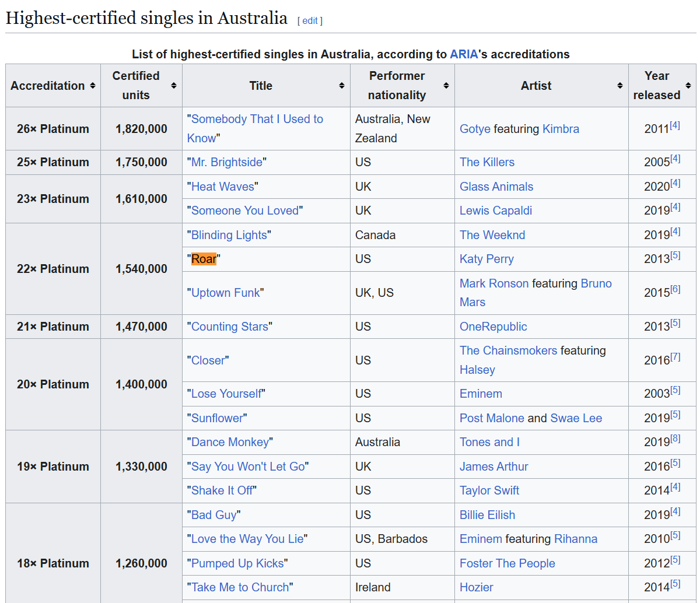Image resolution: width=700 pixels, height=603 pixels.
Task: Open the Tones and I artist link
Action: click(x=490, y=442)
